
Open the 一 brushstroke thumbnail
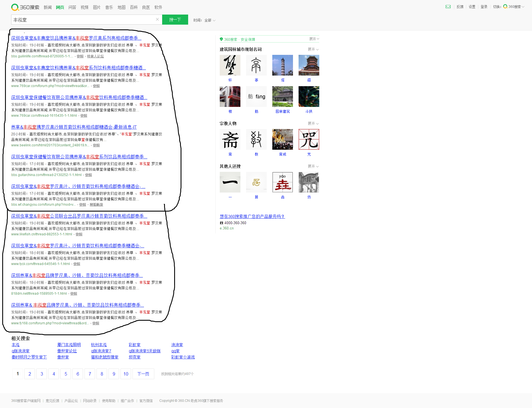230,182
